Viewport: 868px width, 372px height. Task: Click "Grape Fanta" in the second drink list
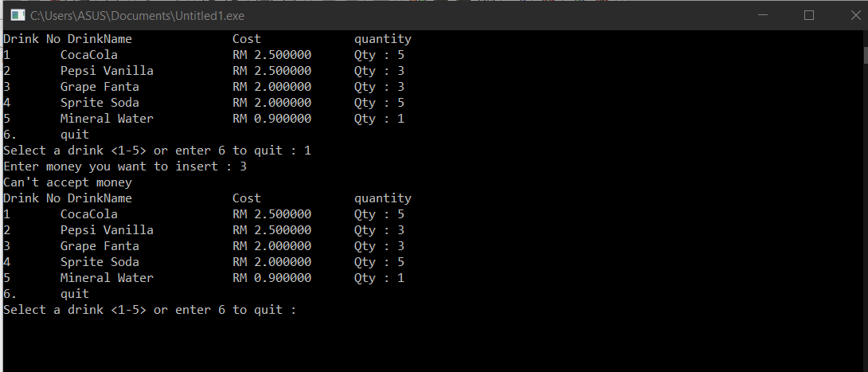coord(100,246)
